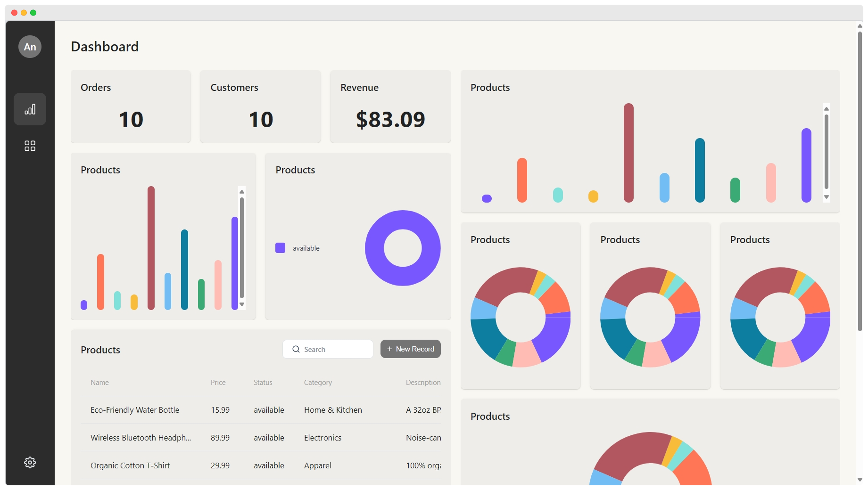Click the red macOS close window button

pos(14,13)
